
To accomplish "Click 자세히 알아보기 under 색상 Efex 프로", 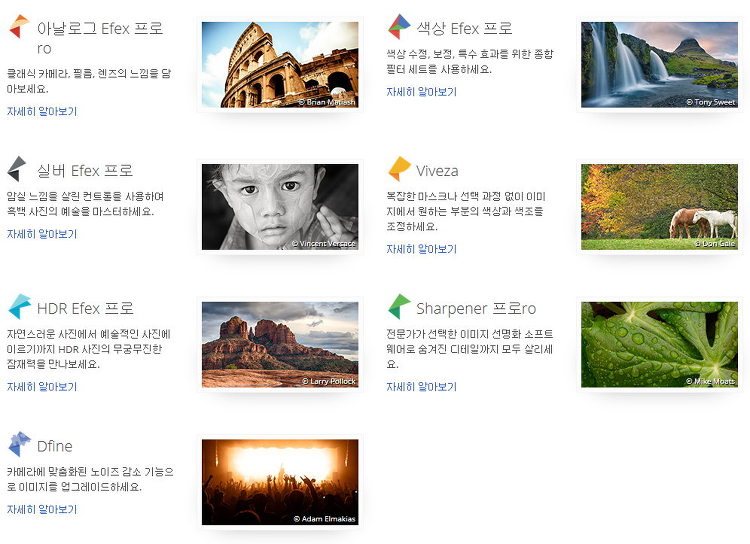I will (x=421, y=92).
